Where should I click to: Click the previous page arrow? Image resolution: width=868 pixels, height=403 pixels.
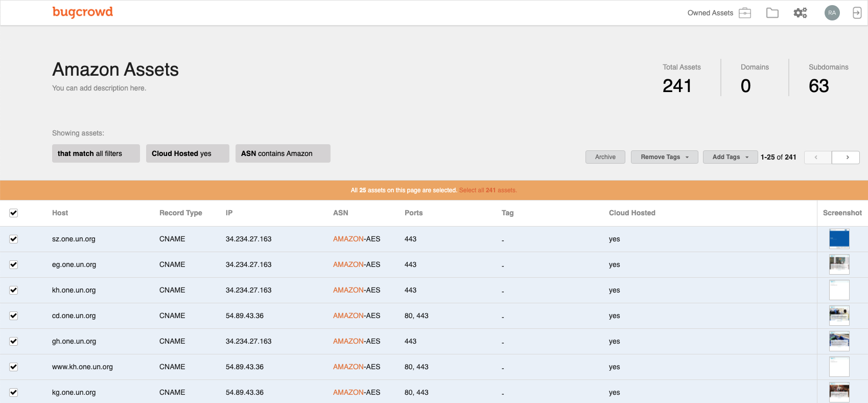[818, 158]
